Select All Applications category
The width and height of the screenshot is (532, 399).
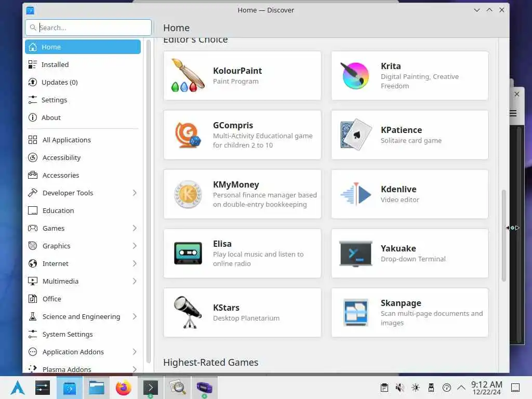83,140
